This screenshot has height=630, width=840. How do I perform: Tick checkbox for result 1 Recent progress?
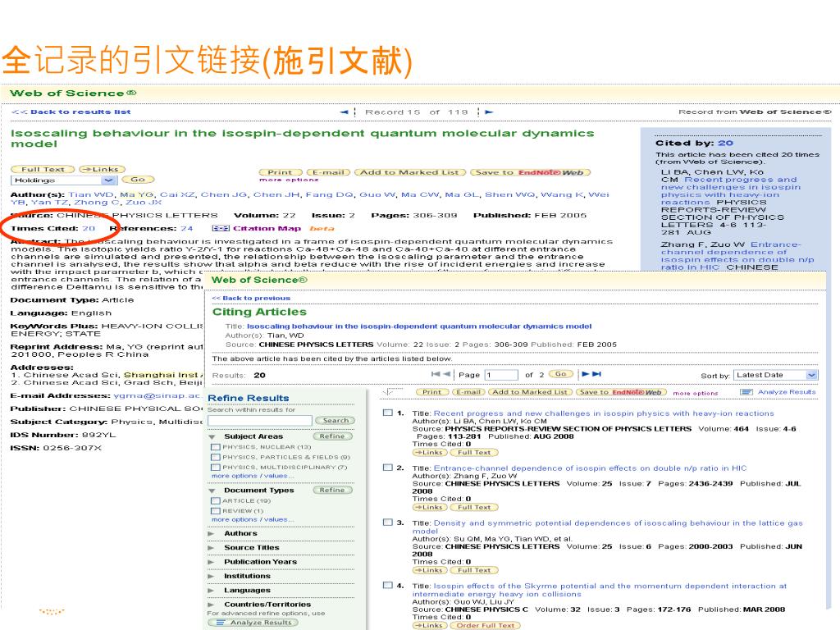tap(388, 413)
